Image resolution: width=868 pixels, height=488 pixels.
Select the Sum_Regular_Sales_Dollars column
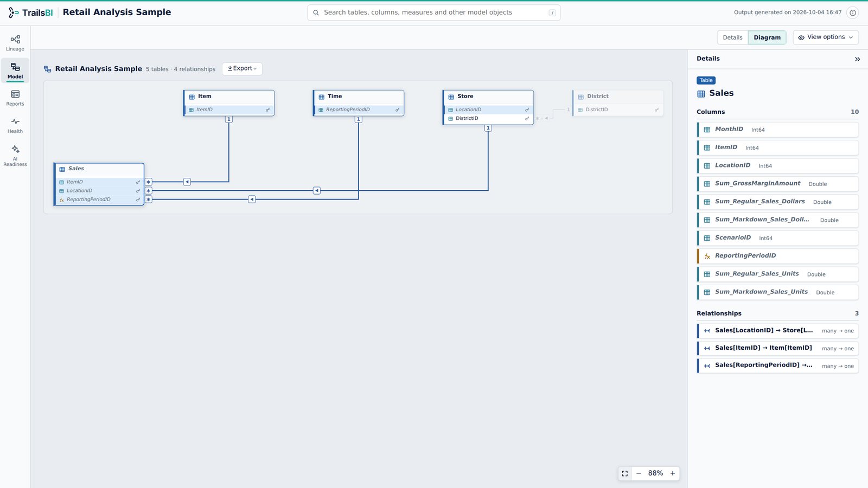tap(778, 202)
